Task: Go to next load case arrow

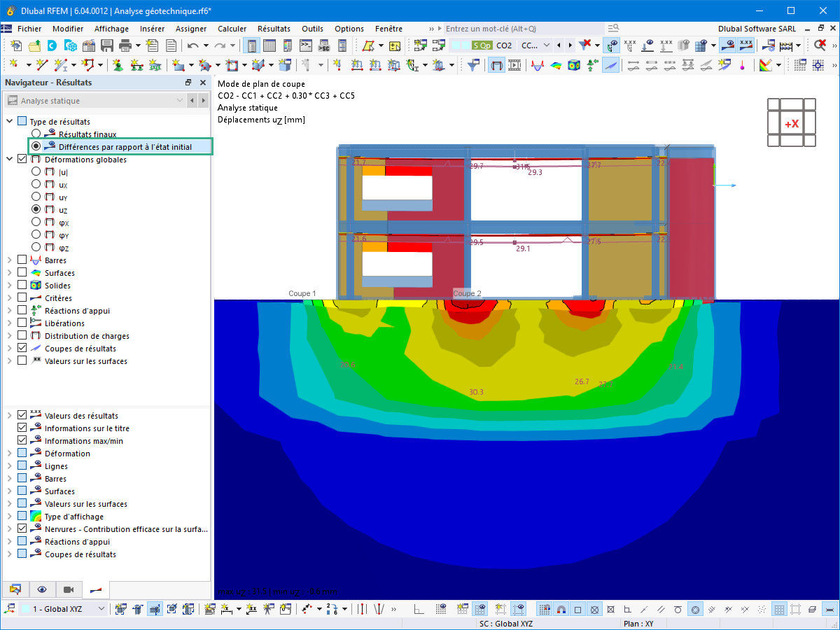Action: (x=570, y=45)
